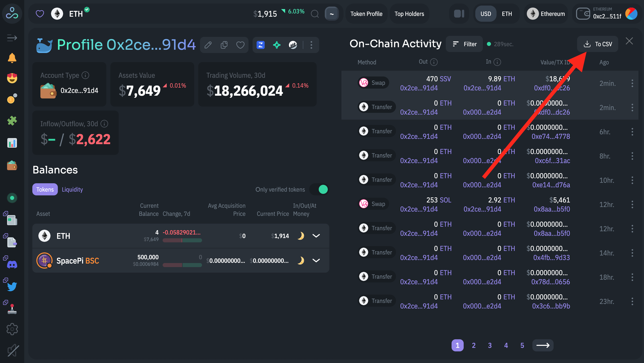Toggle Only verified tokens switch
Screen dimensions: 644x363
click(x=320, y=189)
